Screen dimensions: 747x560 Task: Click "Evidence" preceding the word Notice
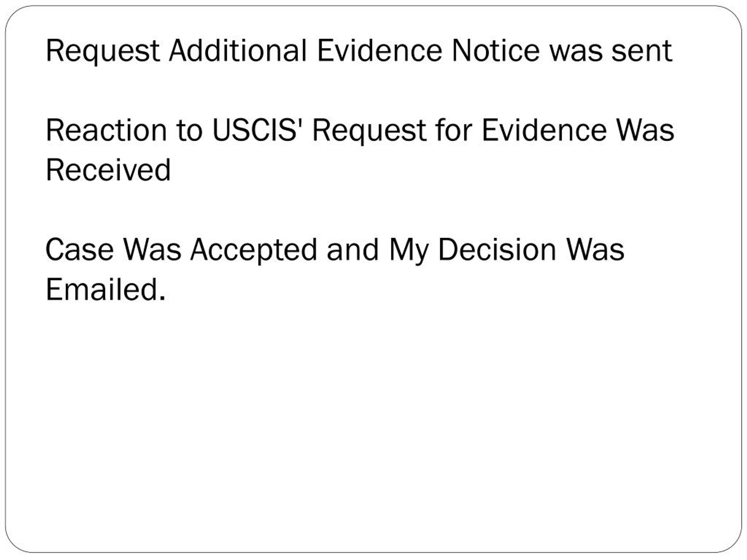[380, 51]
